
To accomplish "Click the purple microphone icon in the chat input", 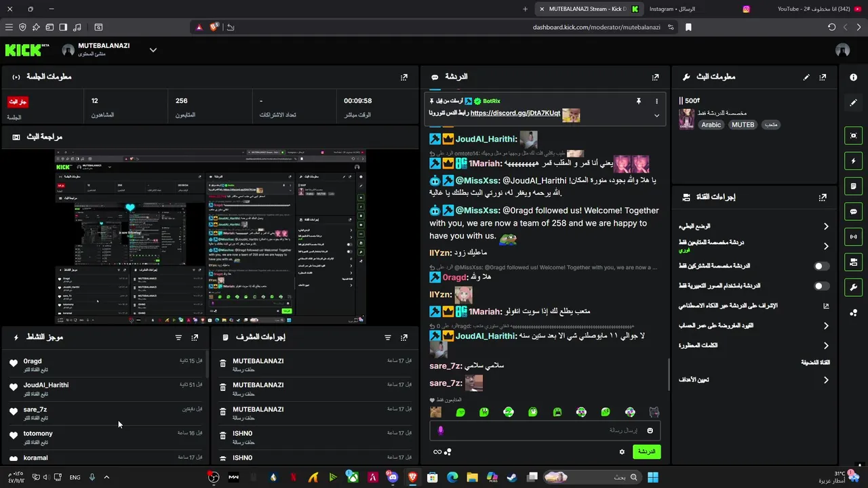I will [440, 430].
